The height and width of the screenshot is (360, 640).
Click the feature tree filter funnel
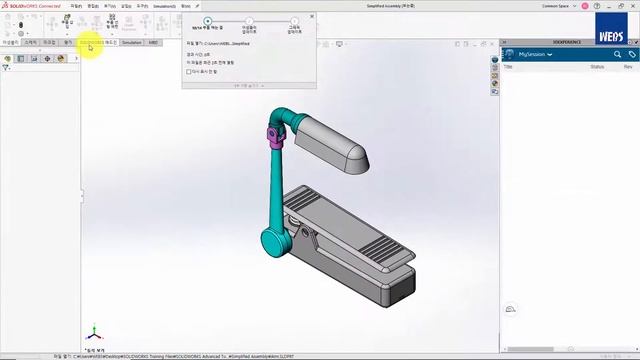5,68
